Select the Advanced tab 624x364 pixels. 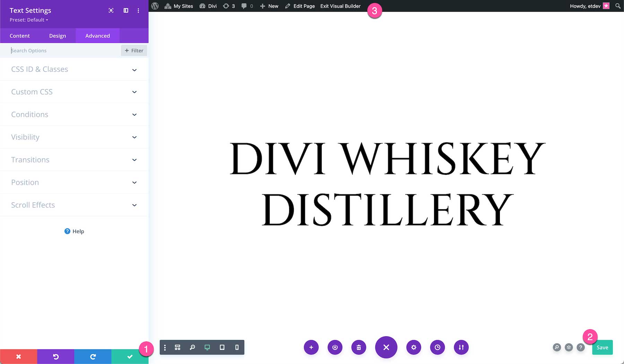click(97, 36)
